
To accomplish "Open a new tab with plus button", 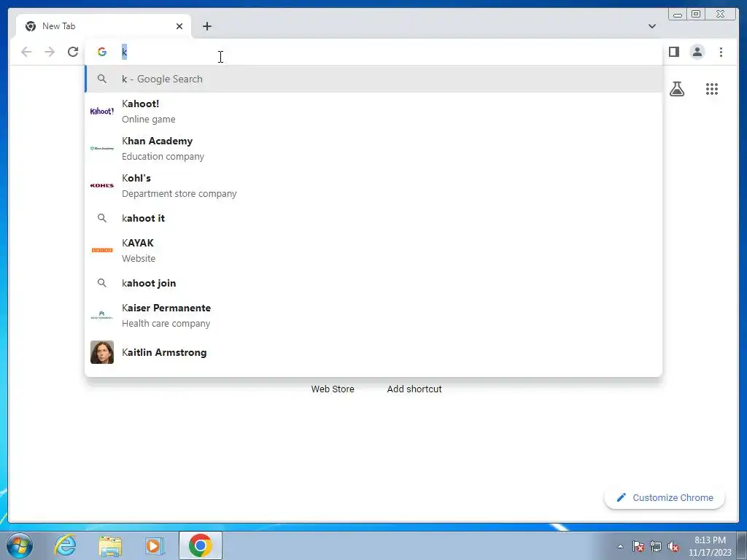I will pyautogui.click(x=206, y=26).
